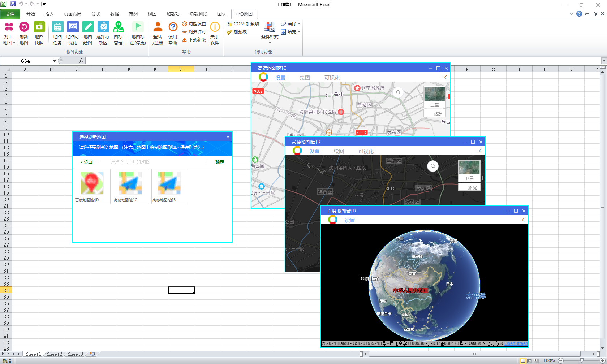
Task: Select 百度地图[窗]D thumbnail in refresh dialog
Action: click(x=92, y=186)
